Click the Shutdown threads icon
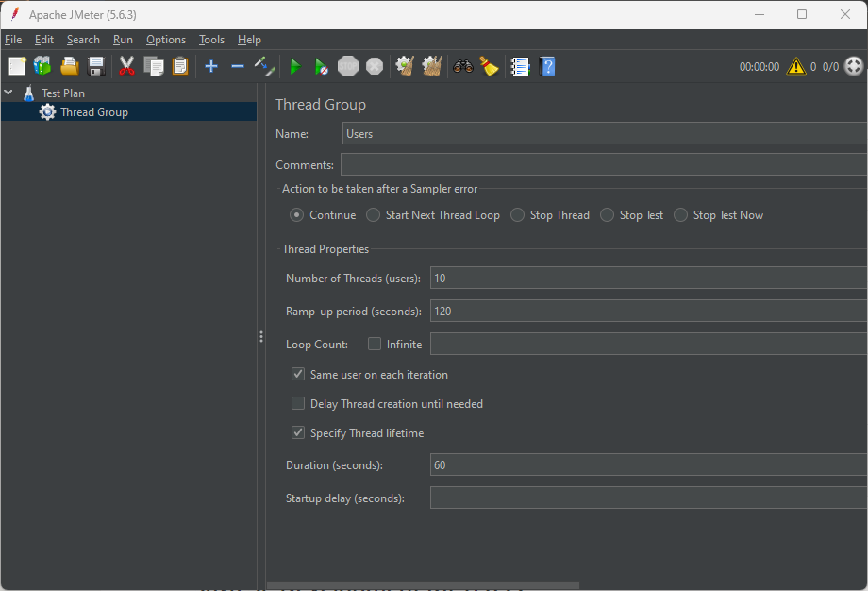 [x=375, y=66]
